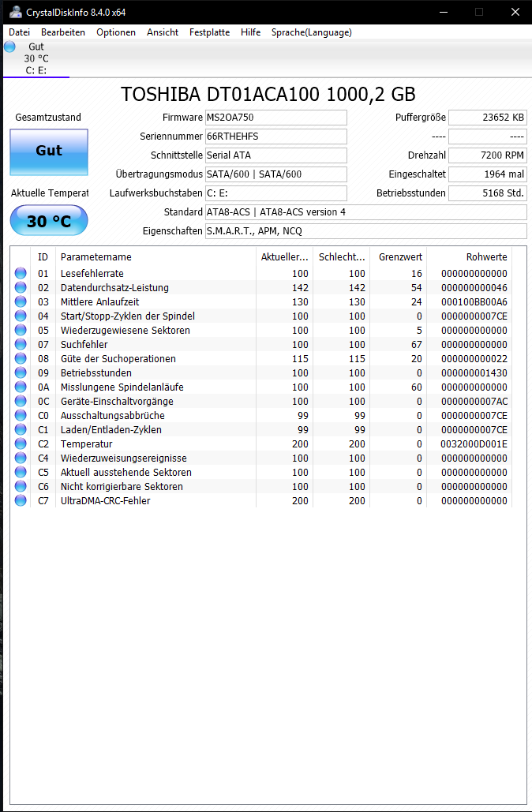
Task: Open the Sprache(Language) menu
Action: [311, 32]
